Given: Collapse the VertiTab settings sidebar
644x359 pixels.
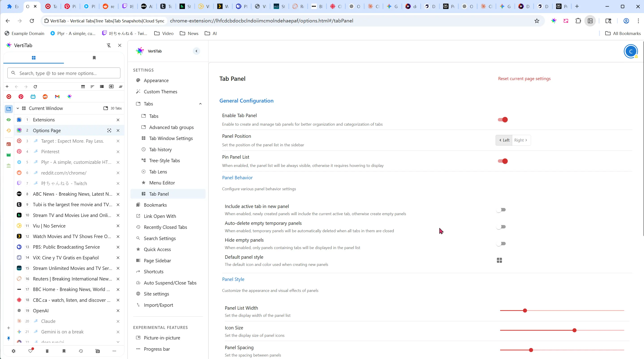Looking at the screenshot, I should pos(197,51).
